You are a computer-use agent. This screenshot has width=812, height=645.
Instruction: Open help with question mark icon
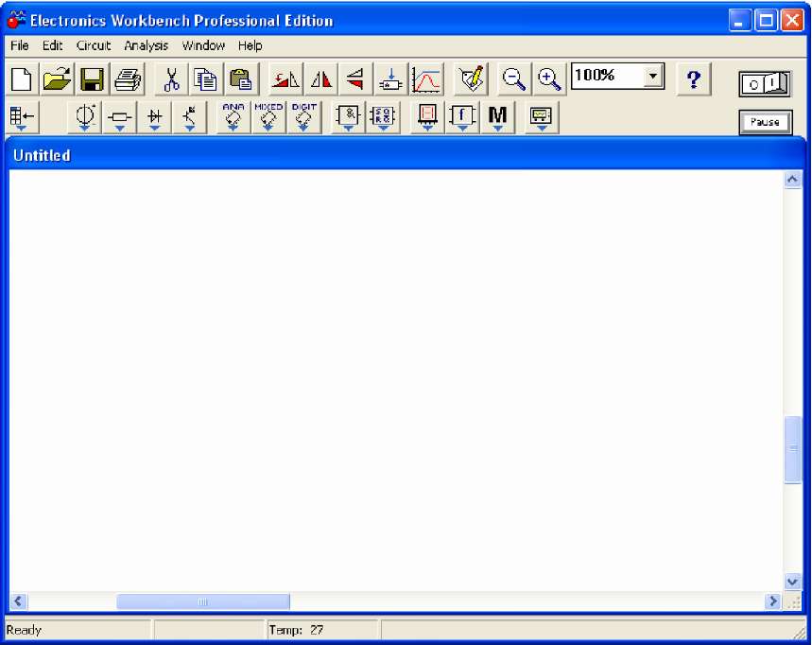694,79
